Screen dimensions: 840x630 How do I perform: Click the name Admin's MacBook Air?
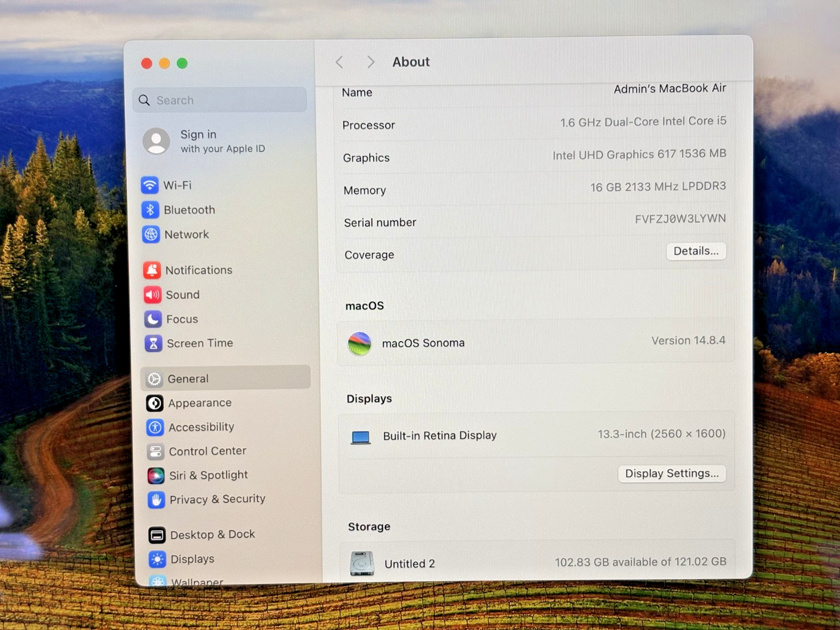(x=670, y=89)
